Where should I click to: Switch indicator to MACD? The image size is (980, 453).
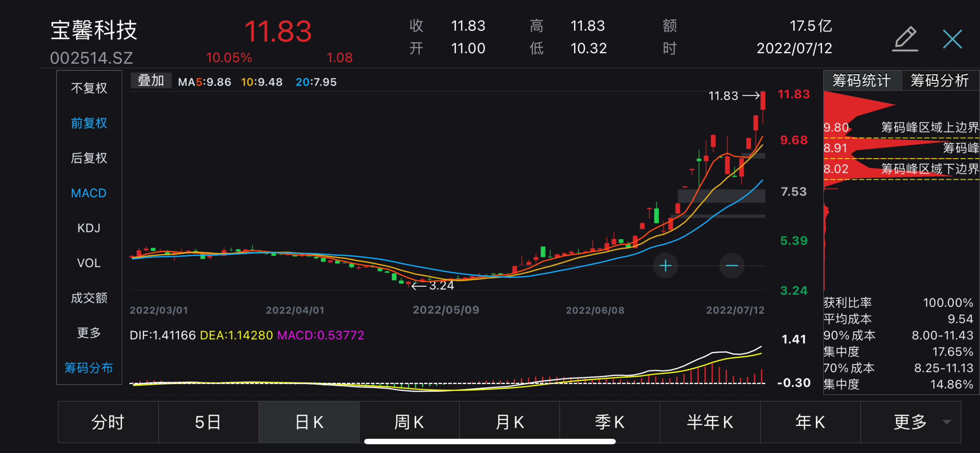point(89,193)
